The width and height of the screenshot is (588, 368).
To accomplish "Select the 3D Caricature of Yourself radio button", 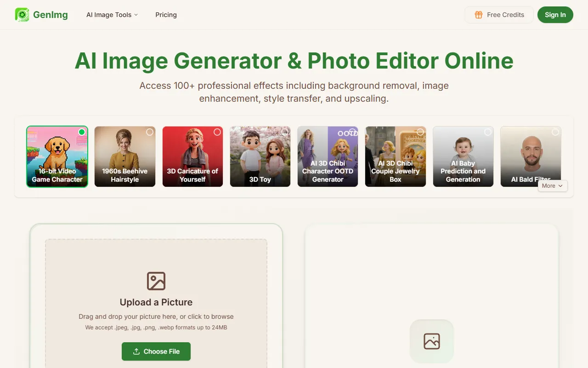I will [217, 132].
